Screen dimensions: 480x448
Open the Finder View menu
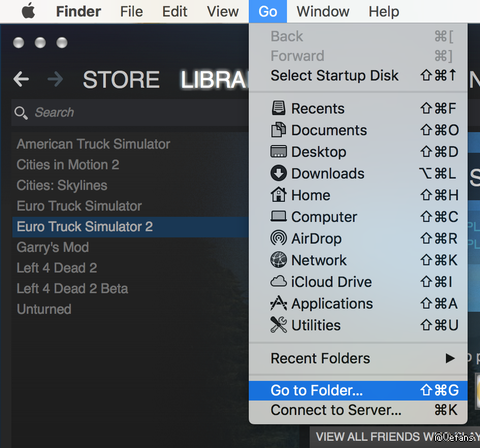click(x=223, y=11)
